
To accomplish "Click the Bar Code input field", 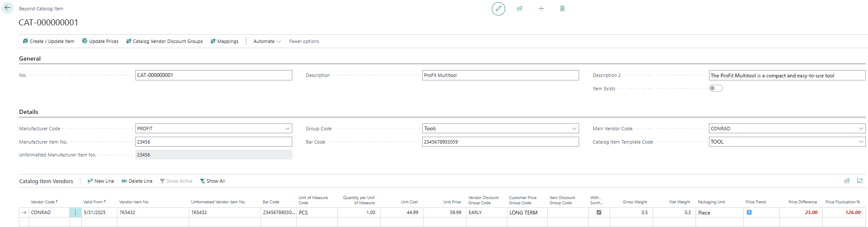I will 500,142.
